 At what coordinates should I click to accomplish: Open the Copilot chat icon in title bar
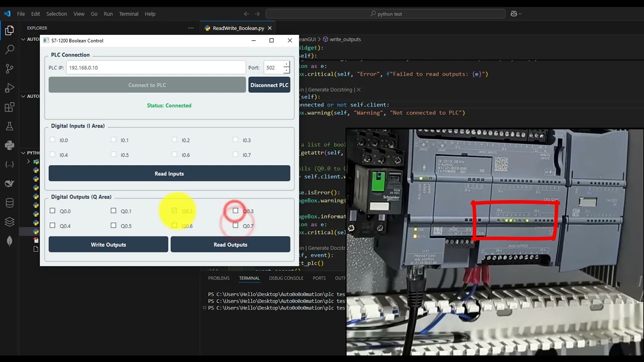514,14
